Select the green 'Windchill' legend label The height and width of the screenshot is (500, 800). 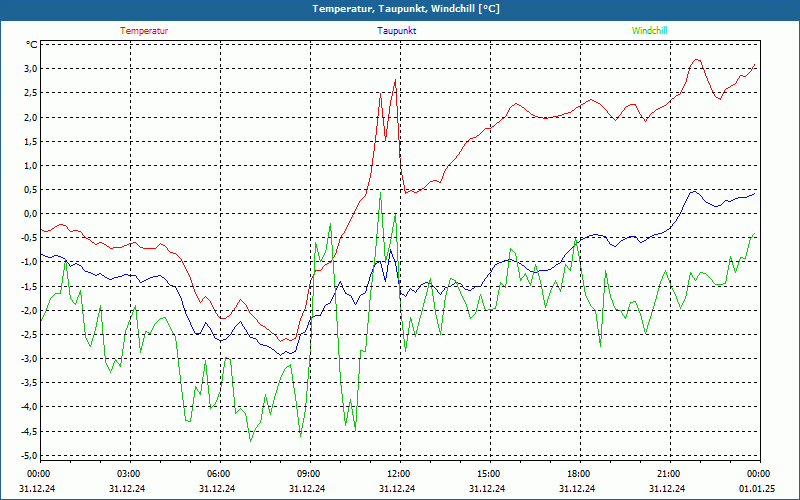coord(649,31)
